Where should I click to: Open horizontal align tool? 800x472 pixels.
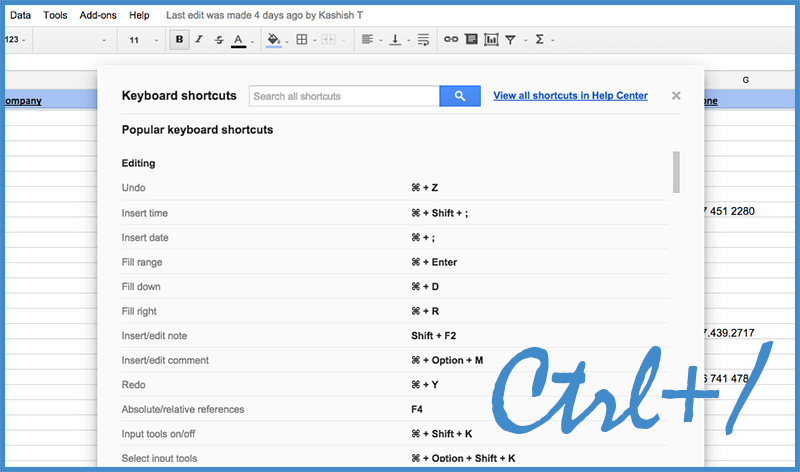pos(367,39)
